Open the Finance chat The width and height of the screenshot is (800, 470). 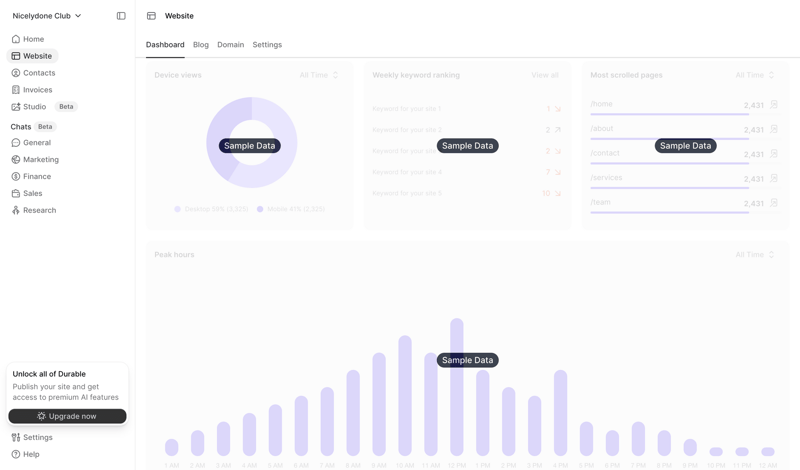point(36,177)
